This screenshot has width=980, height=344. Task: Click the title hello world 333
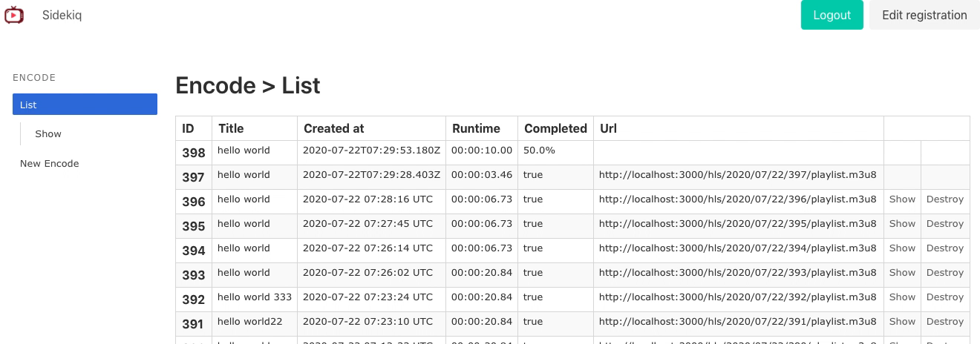255,297
